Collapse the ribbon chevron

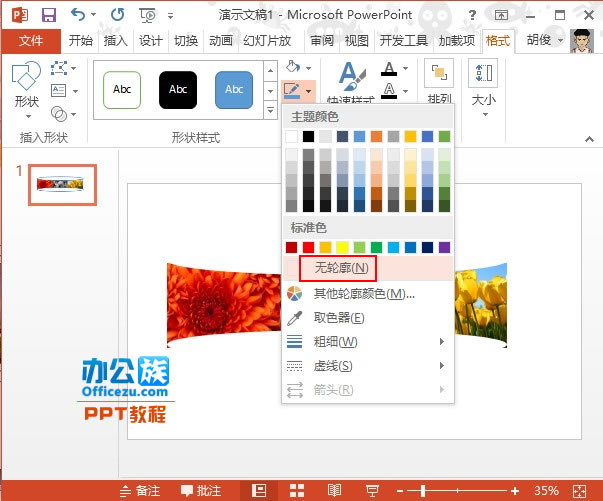(x=589, y=139)
